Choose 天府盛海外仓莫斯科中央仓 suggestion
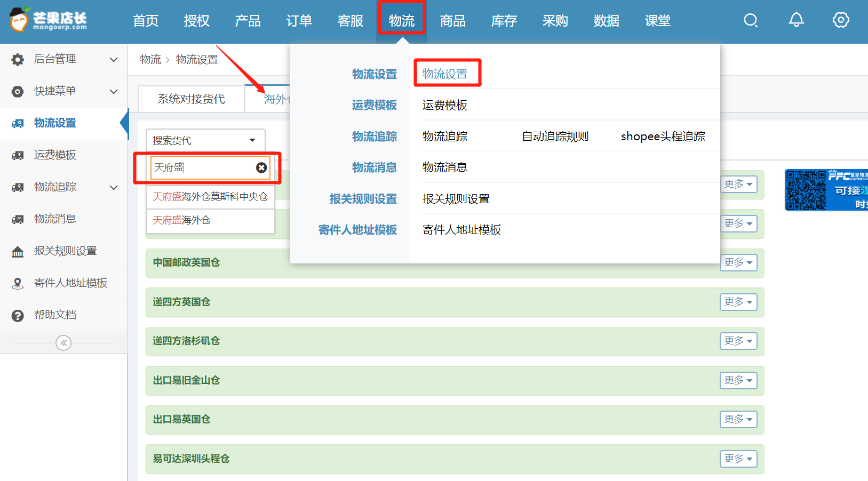The image size is (868, 481). pos(210,197)
